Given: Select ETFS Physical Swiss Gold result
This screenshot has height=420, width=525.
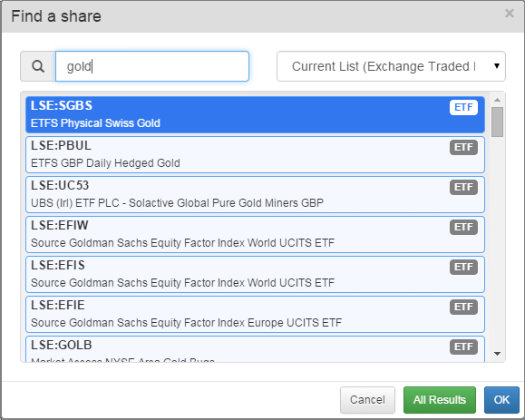Looking at the screenshot, I should pyautogui.click(x=255, y=114).
